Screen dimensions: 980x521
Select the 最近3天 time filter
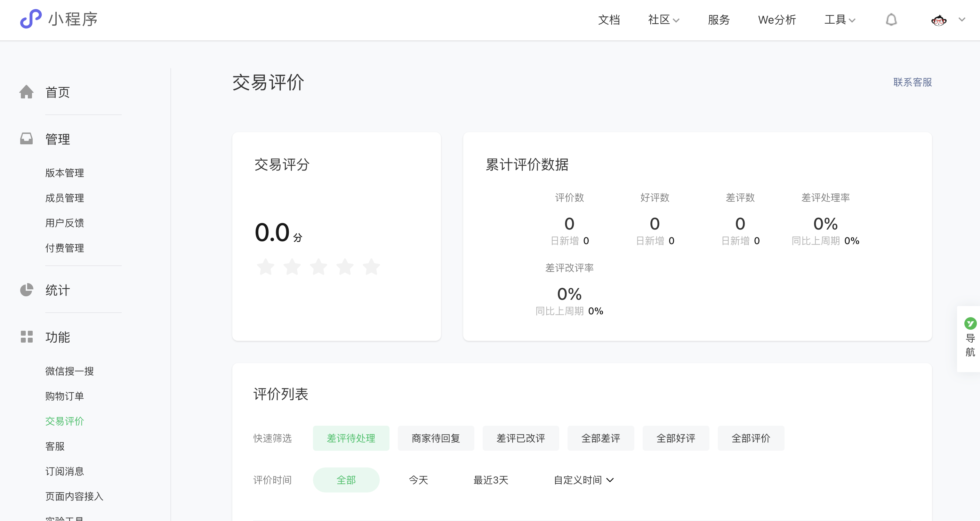tap(490, 480)
